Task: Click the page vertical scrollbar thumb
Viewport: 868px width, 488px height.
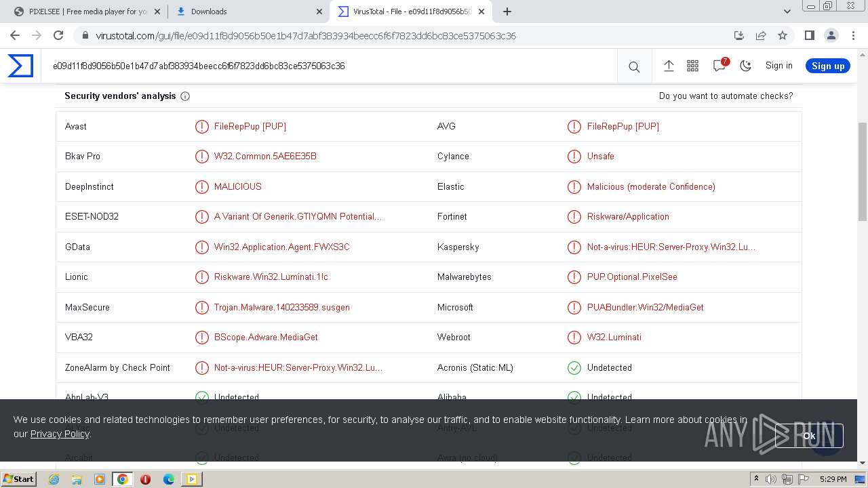Action: point(863,171)
